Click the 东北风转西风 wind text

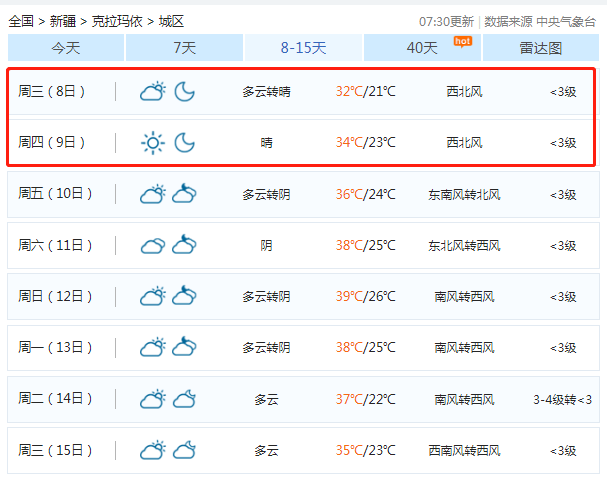pos(465,245)
